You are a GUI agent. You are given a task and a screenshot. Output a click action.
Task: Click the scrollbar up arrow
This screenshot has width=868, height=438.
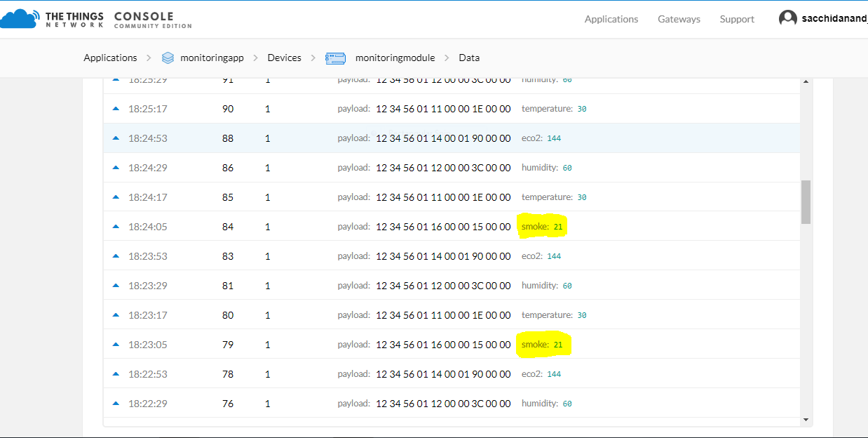tap(806, 82)
